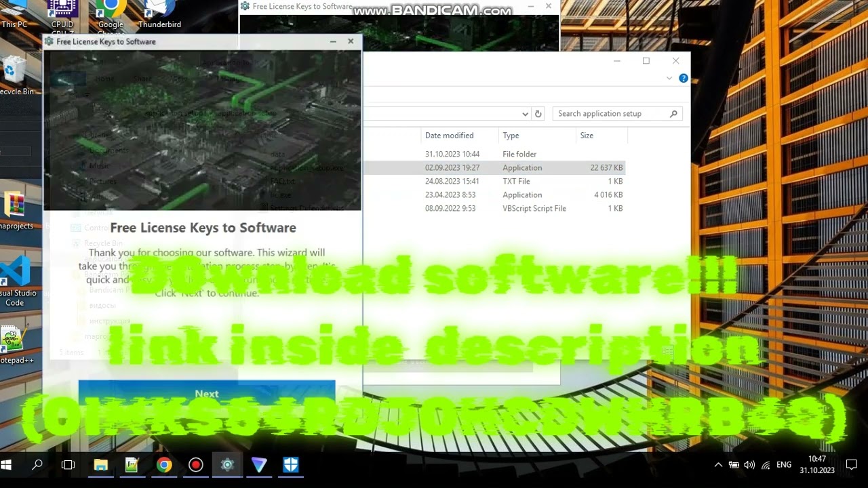Sort files by Size column
The image size is (868, 488).
point(601,136)
